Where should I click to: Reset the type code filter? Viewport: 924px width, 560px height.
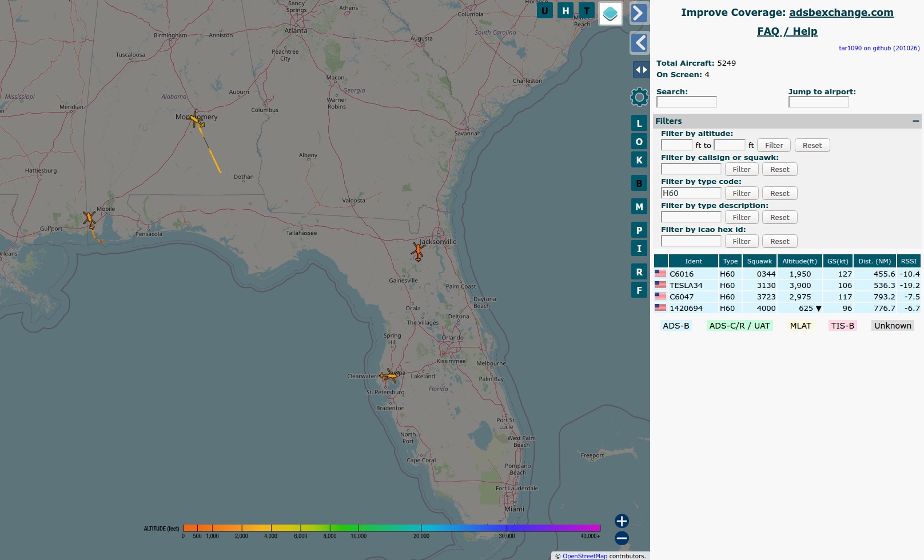point(779,194)
